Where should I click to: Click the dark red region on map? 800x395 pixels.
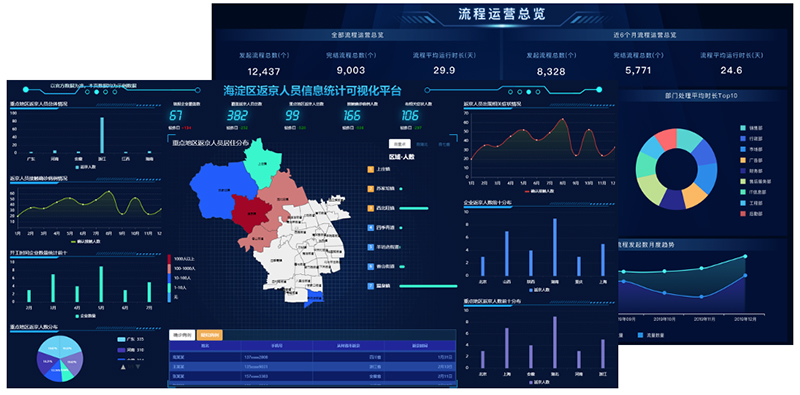click(250, 212)
